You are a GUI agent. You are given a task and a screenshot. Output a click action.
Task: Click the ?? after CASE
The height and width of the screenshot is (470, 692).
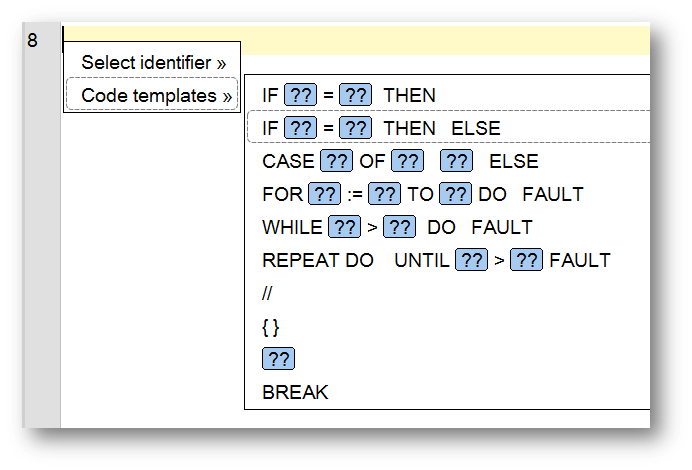point(336,161)
